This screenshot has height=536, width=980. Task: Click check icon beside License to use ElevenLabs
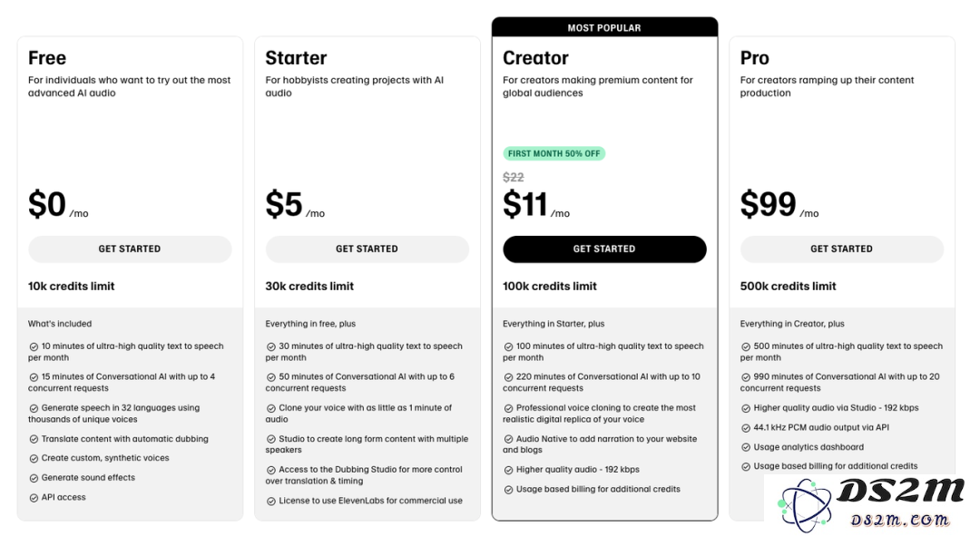270,502
